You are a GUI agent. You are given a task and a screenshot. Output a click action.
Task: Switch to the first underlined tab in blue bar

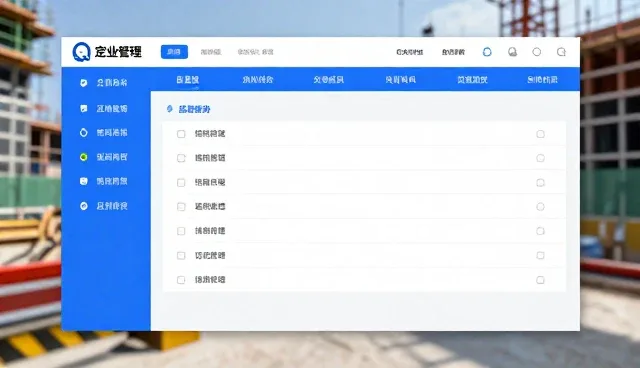tap(188, 80)
